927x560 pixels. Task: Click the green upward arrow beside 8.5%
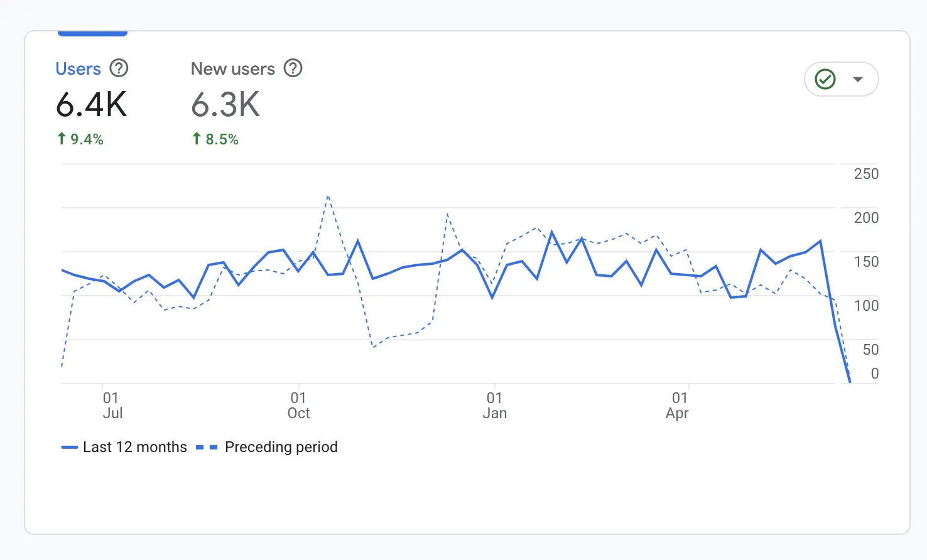(197, 139)
